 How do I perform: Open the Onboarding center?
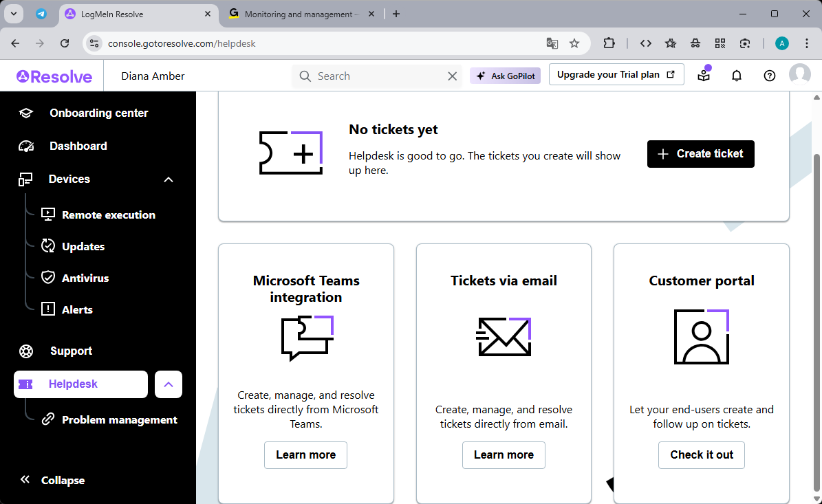tap(98, 113)
